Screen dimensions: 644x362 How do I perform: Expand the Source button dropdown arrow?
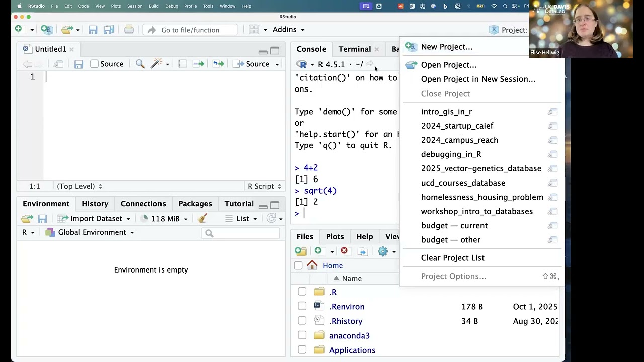(x=277, y=64)
